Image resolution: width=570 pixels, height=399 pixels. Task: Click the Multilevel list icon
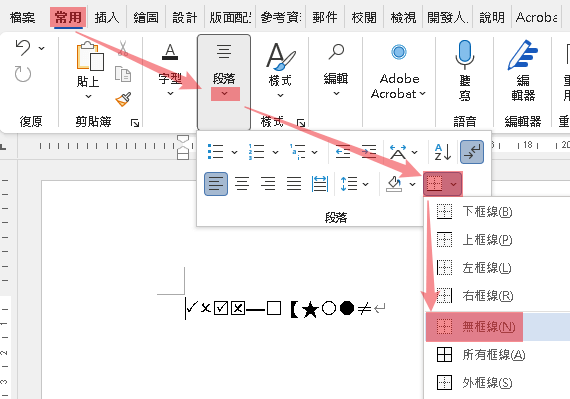[x=297, y=152]
